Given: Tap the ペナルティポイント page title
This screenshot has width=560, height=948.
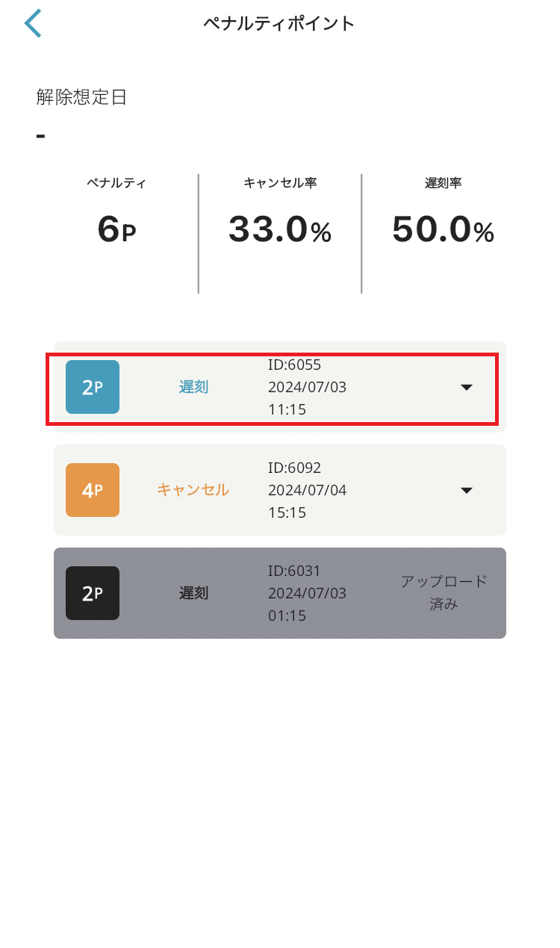Looking at the screenshot, I should (280, 23).
